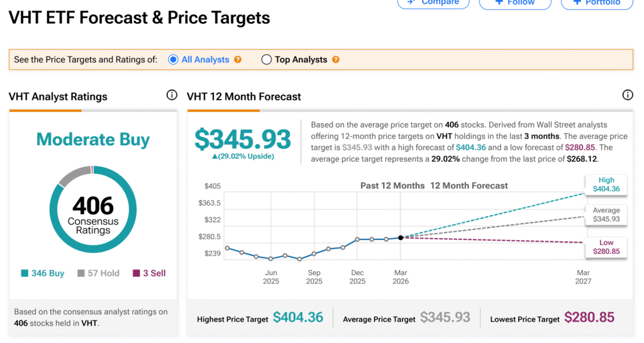Click the High $404.36 forecast label
The width and height of the screenshot is (644, 343).
pyautogui.click(x=606, y=184)
